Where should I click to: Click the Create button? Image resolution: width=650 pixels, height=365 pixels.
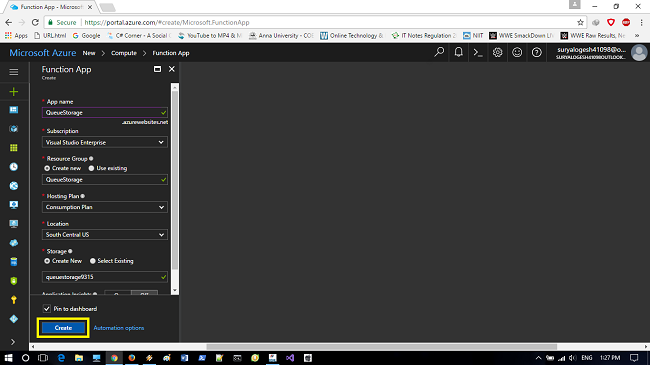pyautogui.click(x=63, y=328)
